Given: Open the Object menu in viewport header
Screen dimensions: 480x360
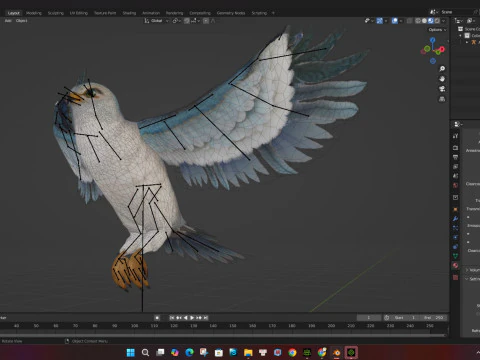Looking at the screenshot, I should [22, 21].
